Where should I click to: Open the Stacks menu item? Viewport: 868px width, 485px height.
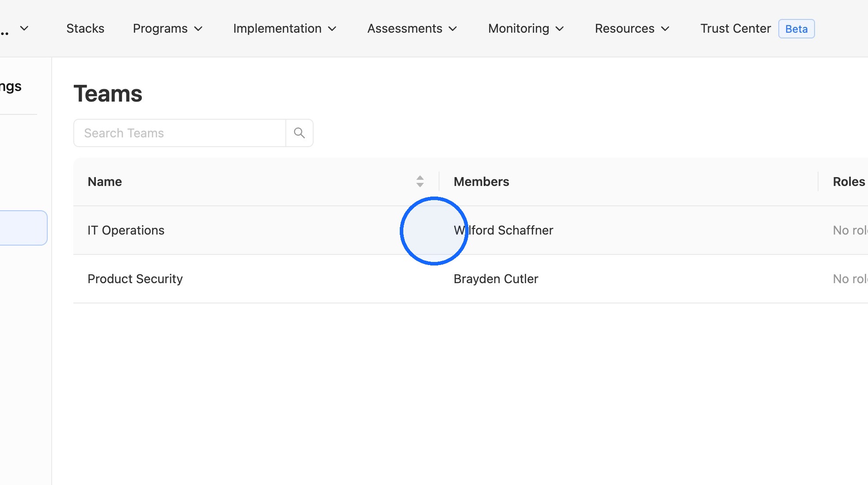point(85,28)
